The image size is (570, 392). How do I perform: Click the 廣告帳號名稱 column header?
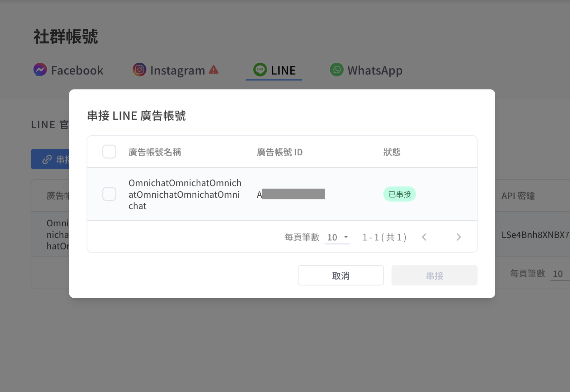point(155,152)
